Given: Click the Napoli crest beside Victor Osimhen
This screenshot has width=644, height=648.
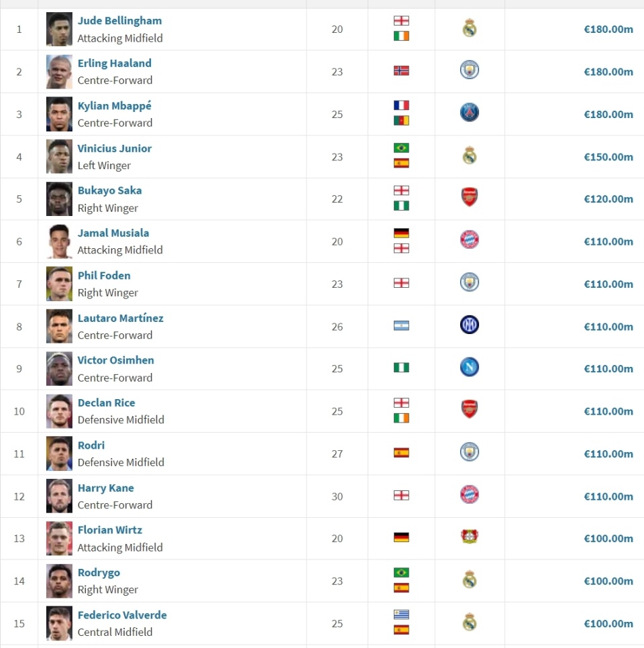Looking at the screenshot, I should tap(470, 368).
